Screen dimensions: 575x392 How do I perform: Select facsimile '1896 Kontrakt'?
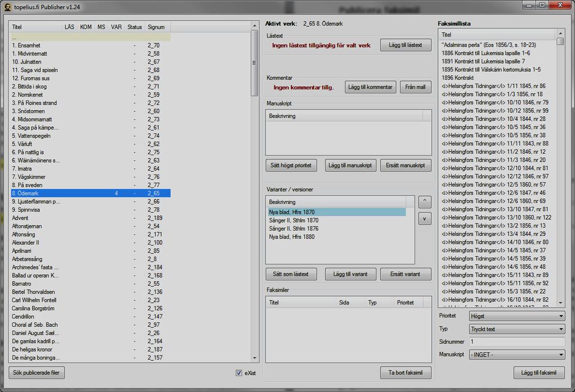pyautogui.click(x=458, y=78)
